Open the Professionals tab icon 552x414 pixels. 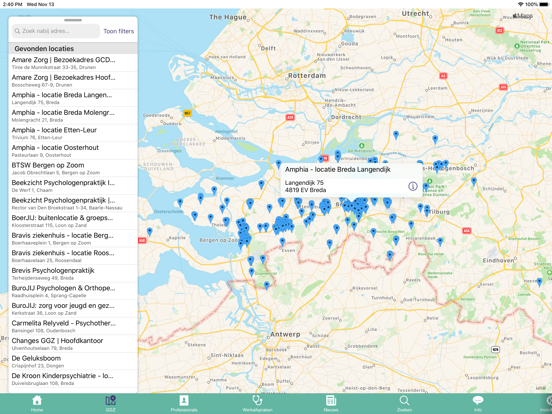184,400
